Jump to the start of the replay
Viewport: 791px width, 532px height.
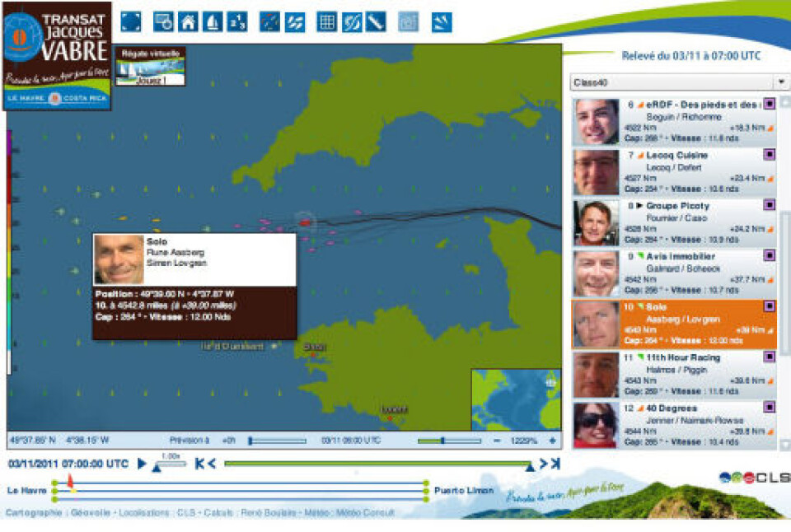coord(199,463)
